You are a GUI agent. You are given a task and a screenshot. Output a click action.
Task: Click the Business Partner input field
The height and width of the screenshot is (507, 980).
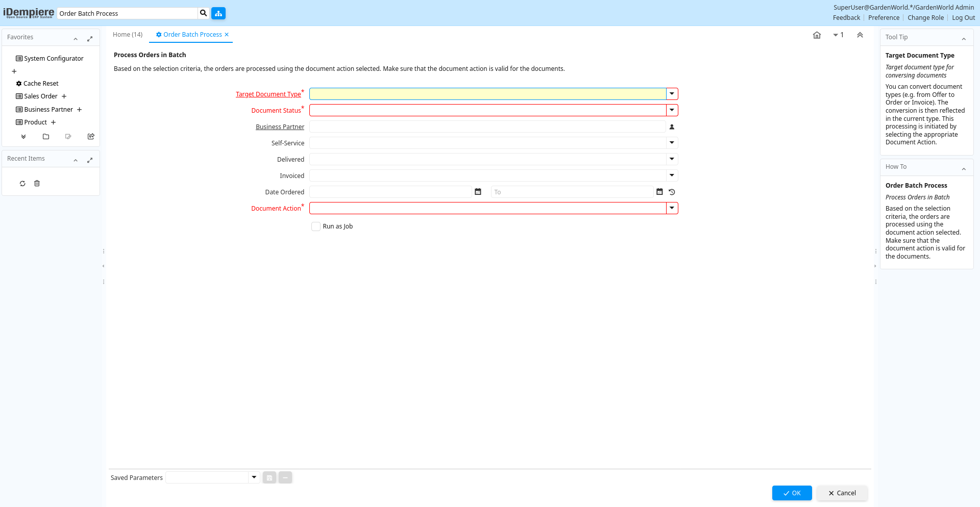pyautogui.click(x=487, y=127)
